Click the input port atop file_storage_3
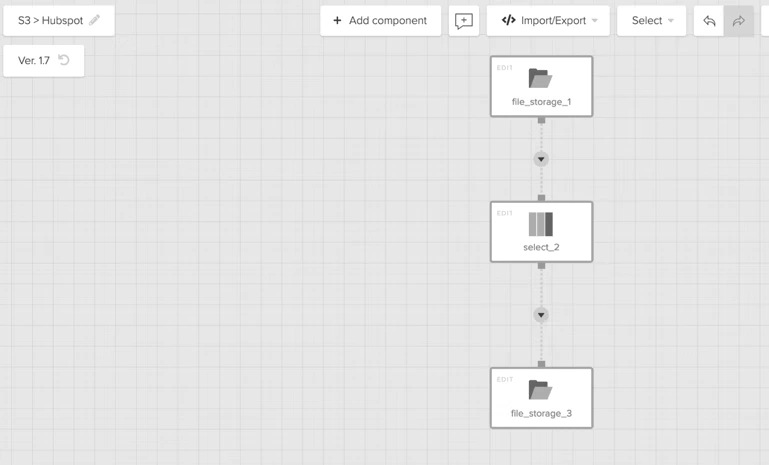Screen dimensions: 769x465 (541, 364)
